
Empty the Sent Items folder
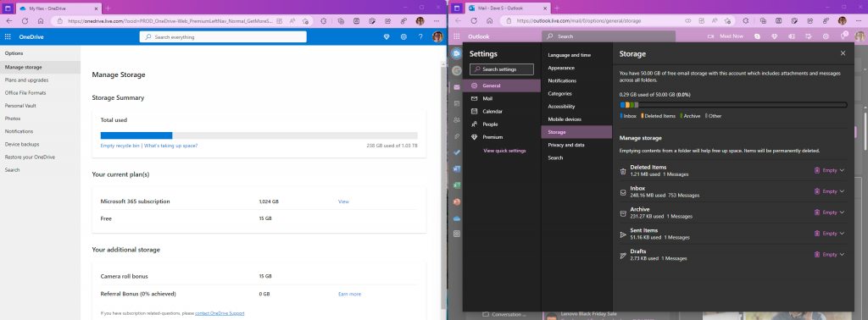[x=826, y=234]
